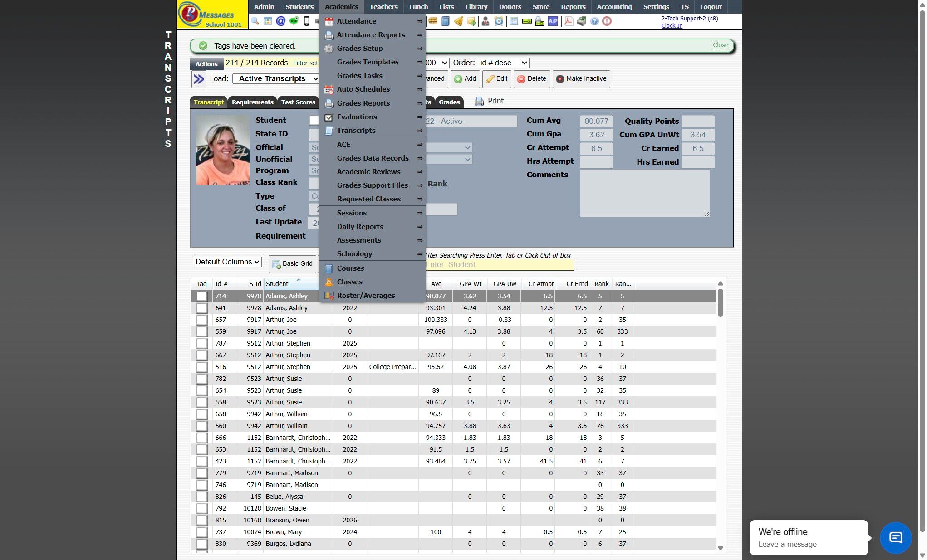Click the Clock In link
Screen dimensions: 927x560
point(672,26)
